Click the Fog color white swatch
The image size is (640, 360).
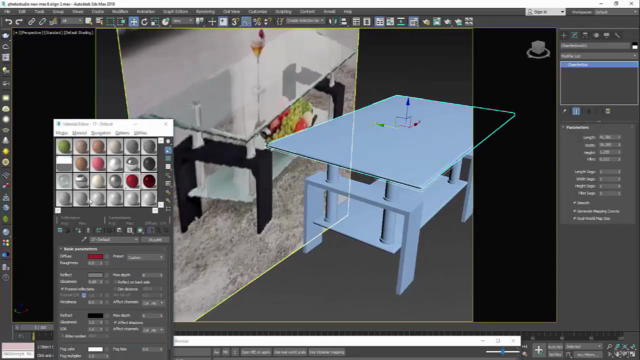[95, 349]
